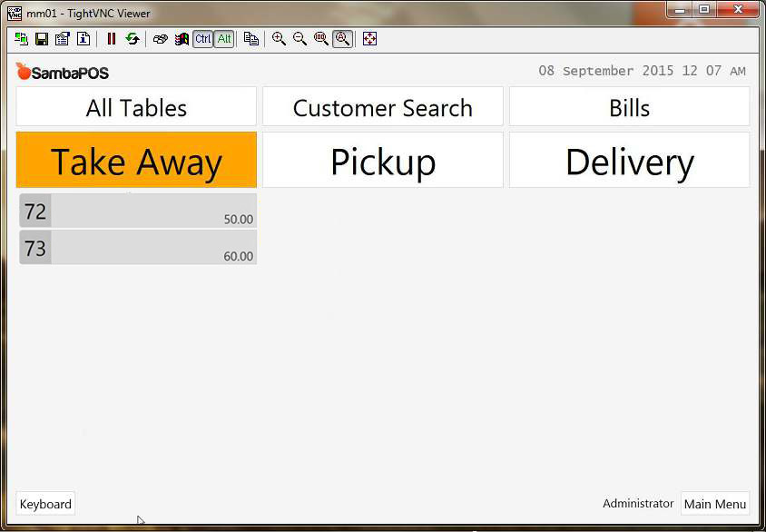Switch to the Delivery tab

(x=630, y=160)
